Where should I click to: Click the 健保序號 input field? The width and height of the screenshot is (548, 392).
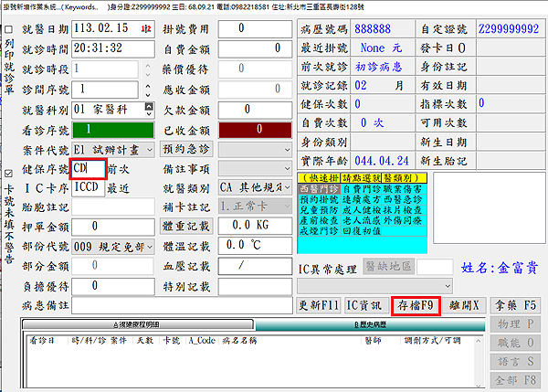pyautogui.click(x=90, y=169)
